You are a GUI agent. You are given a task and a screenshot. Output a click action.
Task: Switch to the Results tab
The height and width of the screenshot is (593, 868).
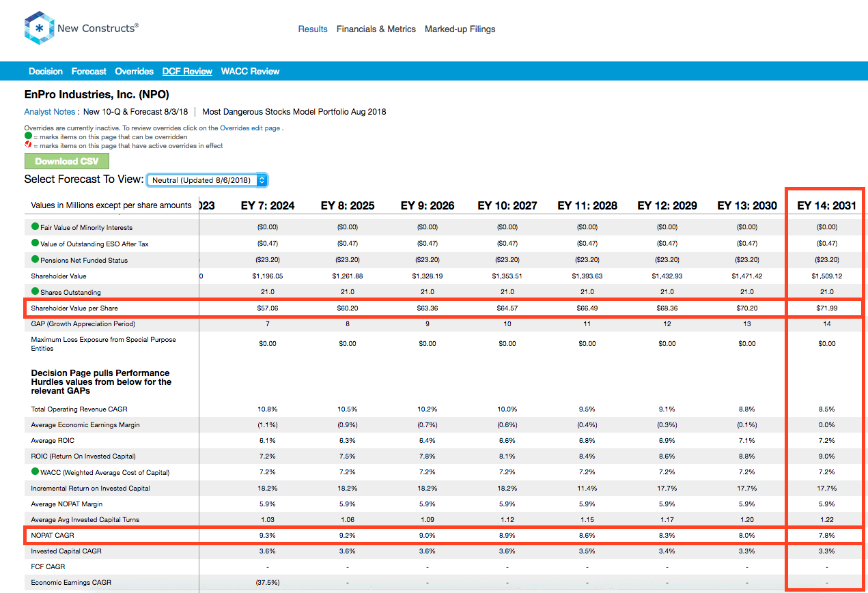(x=313, y=29)
